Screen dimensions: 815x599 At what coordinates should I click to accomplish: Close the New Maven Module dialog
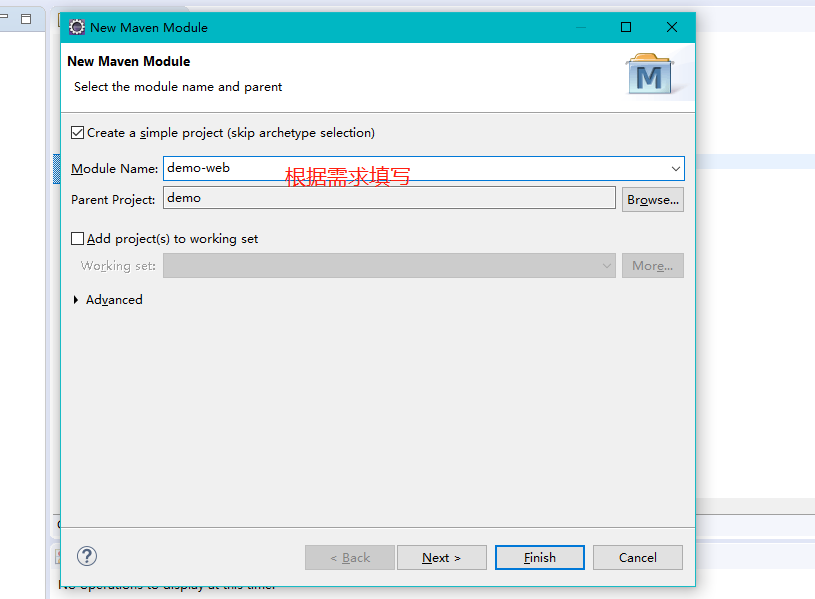point(672,27)
